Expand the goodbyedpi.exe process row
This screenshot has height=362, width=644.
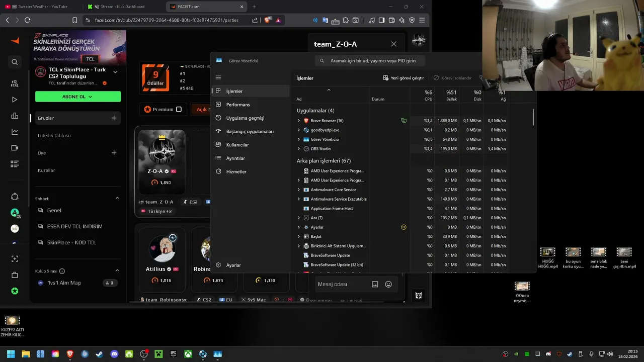pyautogui.click(x=298, y=130)
